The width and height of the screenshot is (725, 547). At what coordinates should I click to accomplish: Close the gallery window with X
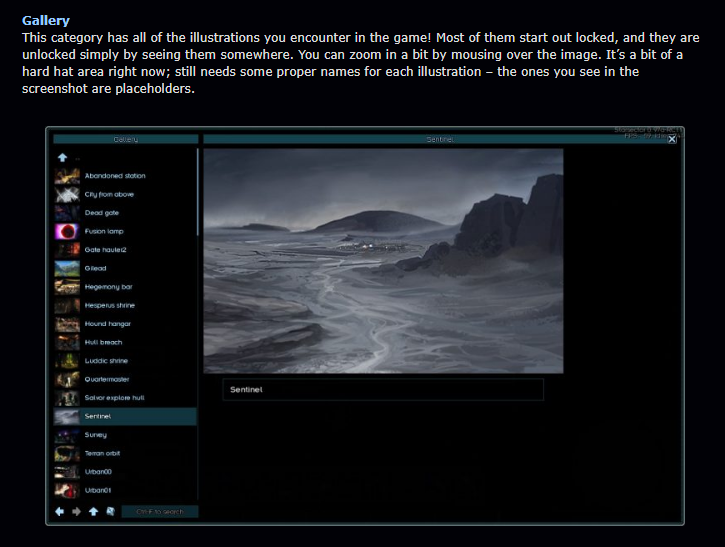pyautogui.click(x=672, y=140)
